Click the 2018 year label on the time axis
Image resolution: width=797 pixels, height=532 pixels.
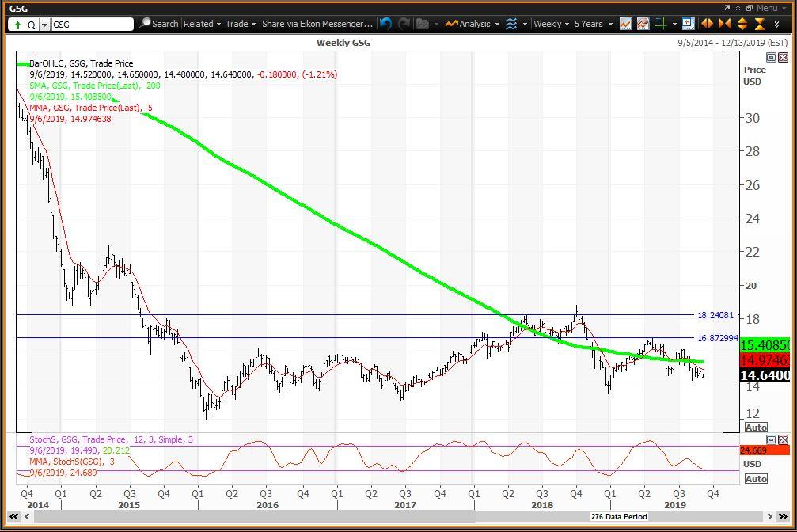point(542,504)
